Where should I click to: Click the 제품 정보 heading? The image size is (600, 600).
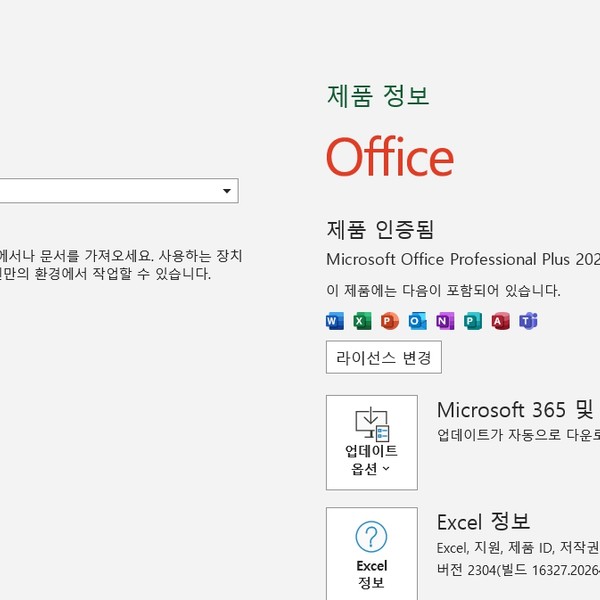pos(378,95)
